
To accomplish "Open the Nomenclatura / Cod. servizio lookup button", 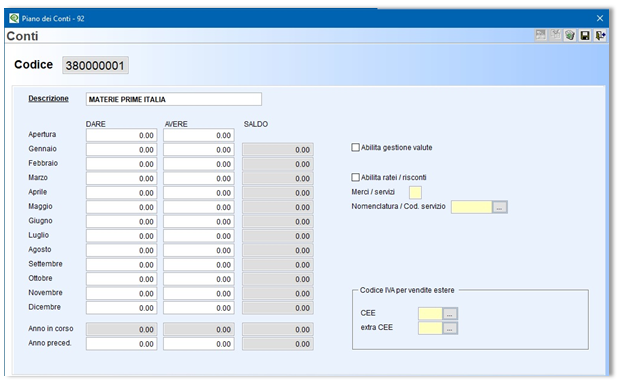I will [x=499, y=207].
